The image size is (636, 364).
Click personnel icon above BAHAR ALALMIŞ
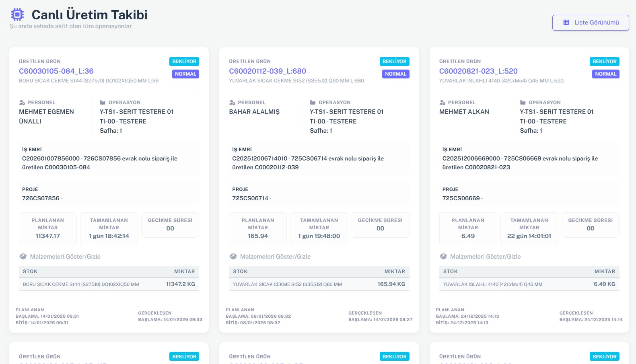pyautogui.click(x=232, y=103)
